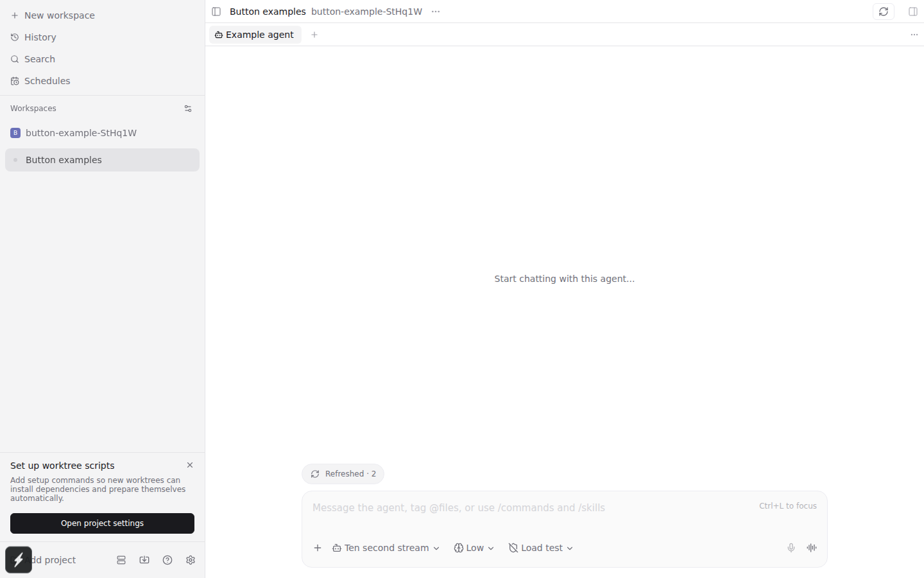Click Open project settings button

[103, 523]
